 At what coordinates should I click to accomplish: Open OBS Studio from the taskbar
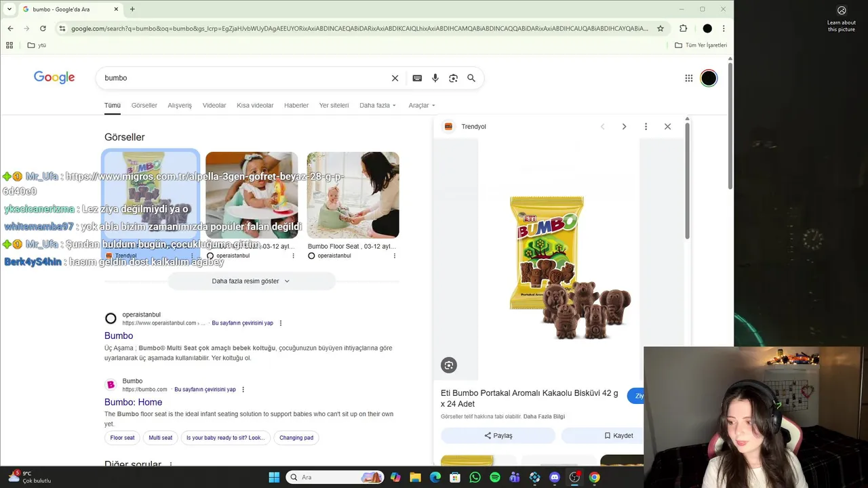pyautogui.click(x=574, y=477)
